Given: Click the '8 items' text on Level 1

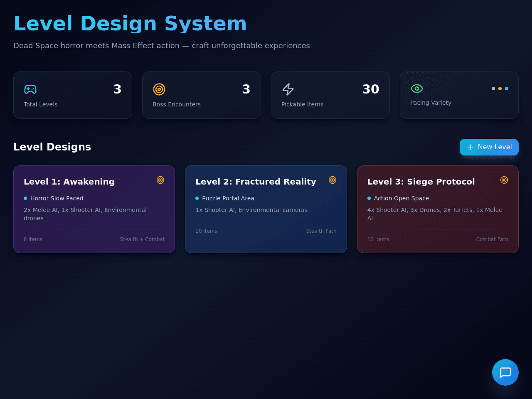Looking at the screenshot, I should (x=33, y=239).
